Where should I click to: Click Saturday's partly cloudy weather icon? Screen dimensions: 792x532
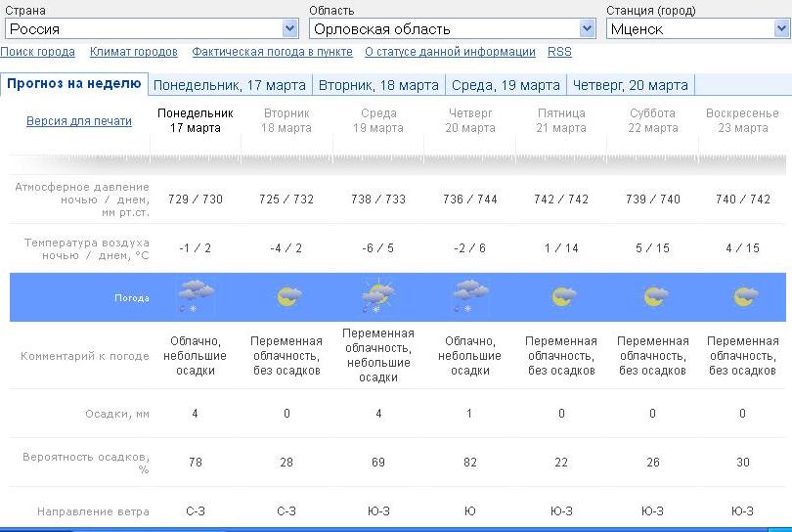point(653,297)
